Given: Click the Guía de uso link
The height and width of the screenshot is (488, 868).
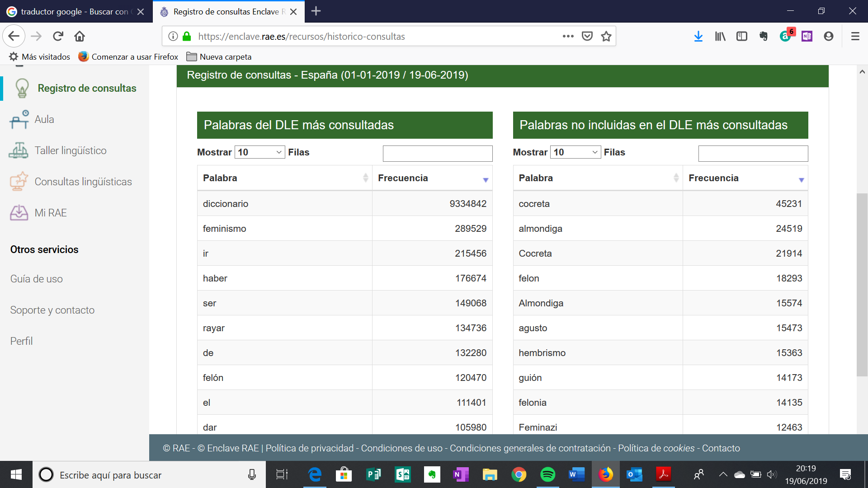Looking at the screenshot, I should pos(37,279).
